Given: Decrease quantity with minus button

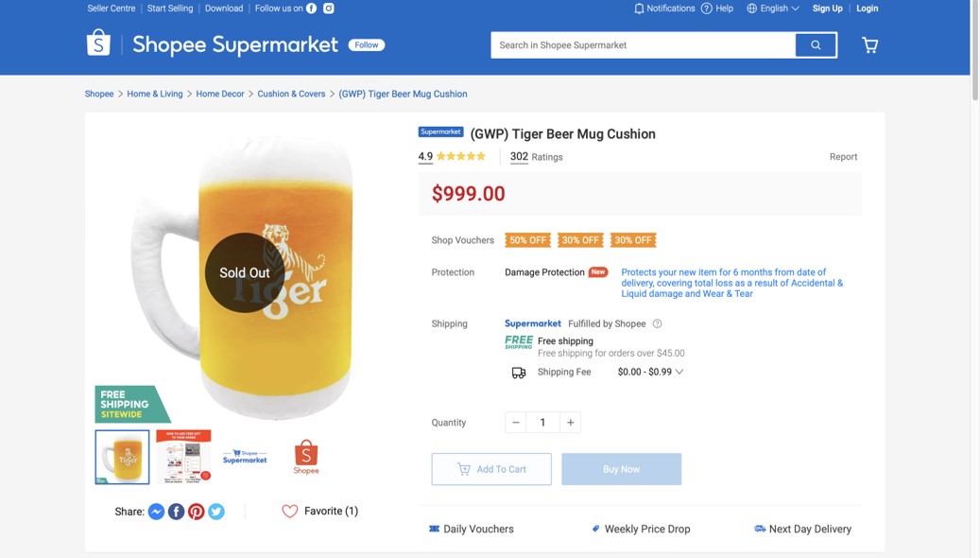Looking at the screenshot, I should (x=516, y=423).
